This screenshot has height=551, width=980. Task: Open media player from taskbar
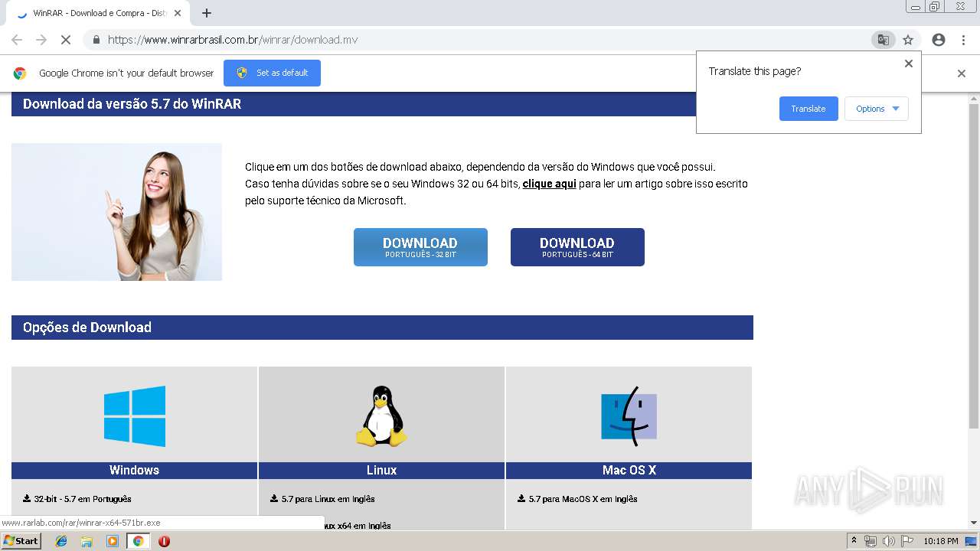coord(113,541)
